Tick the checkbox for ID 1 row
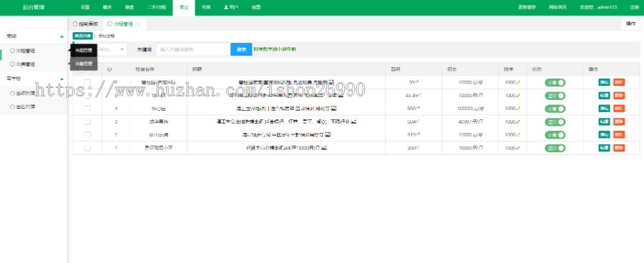Screen dimensions: 644x263 point(87,148)
